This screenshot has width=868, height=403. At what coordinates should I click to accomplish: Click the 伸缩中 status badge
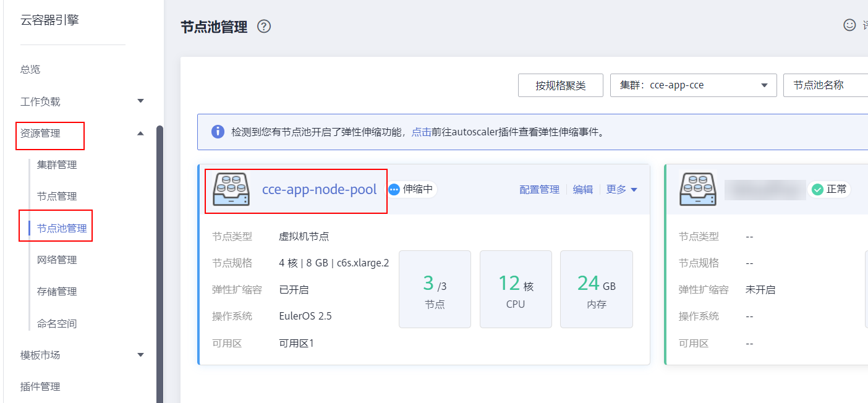click(x=412, y=189)
